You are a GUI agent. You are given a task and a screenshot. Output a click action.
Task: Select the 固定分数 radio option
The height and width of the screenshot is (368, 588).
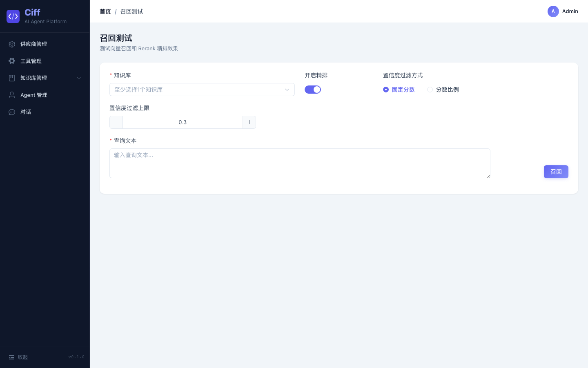click(x=399, y=90)
